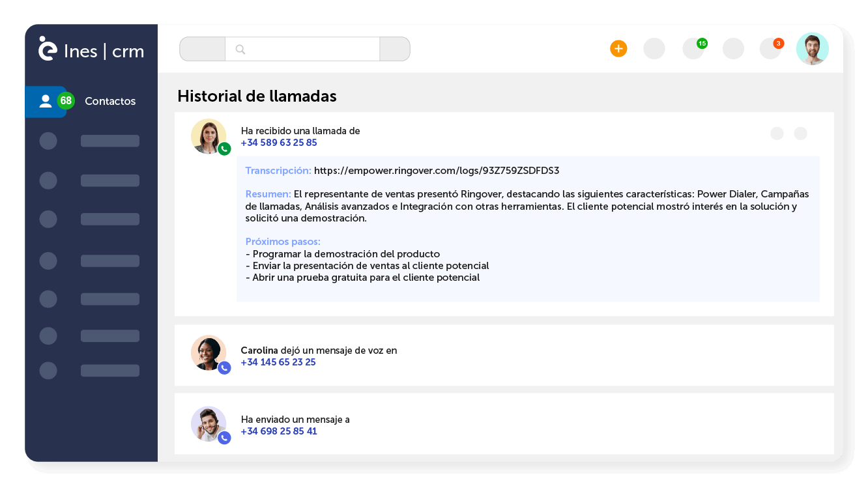Click the green phone icon on the first caller's avatar
This screenshot has height=486, width=868.
pos(225,149)
